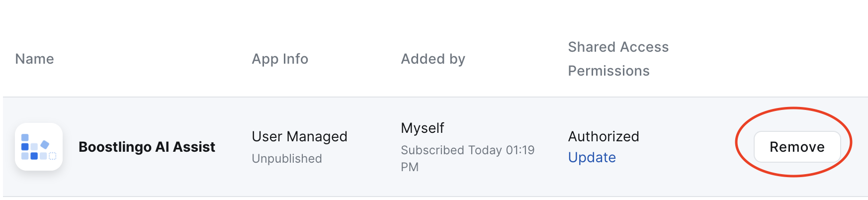Open the Boostlingo AI Assist app icon

(39, 147)
